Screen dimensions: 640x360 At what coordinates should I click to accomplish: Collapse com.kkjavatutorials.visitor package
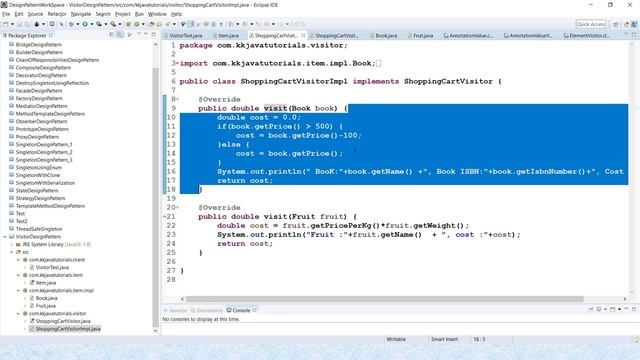pyautogui.click(x=18, y=313)
